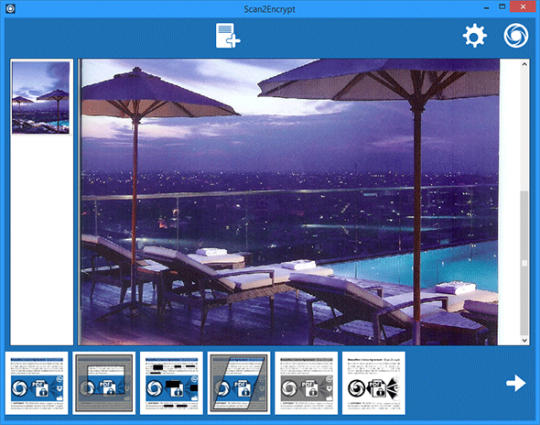540x425 pixels.
Task: Choose the crop tool thumbnail
Action: pyautogui.click(x=104, y=383)
